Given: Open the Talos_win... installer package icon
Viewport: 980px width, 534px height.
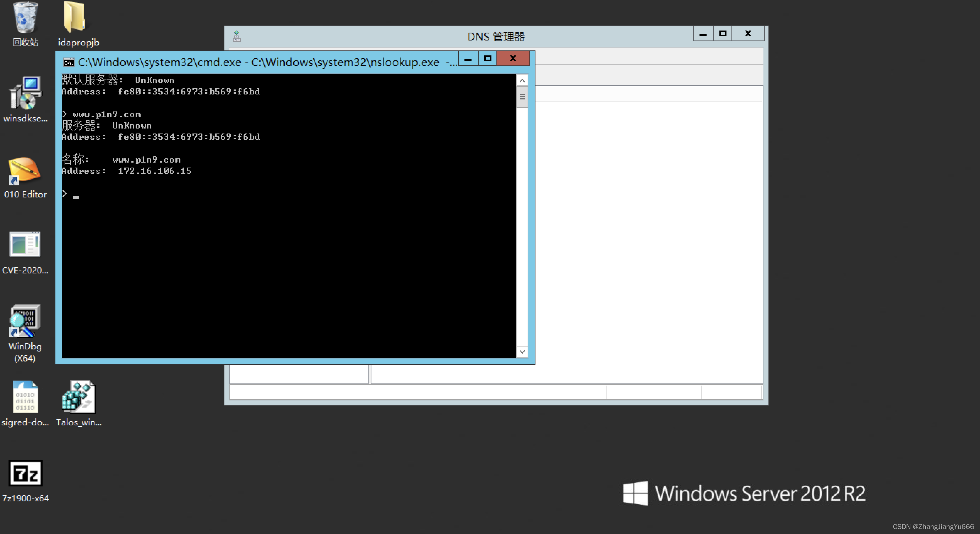Looking at the screenshot, I should [x=78, y=397].
